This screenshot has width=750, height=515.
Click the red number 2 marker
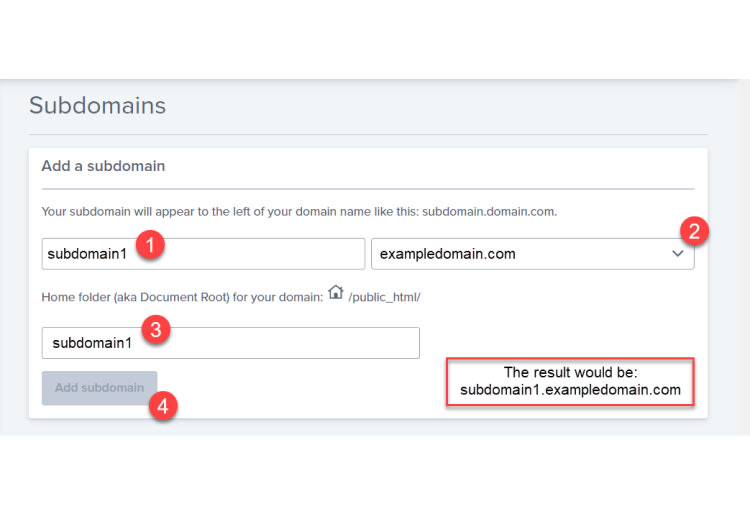click(x=694, y=231)
